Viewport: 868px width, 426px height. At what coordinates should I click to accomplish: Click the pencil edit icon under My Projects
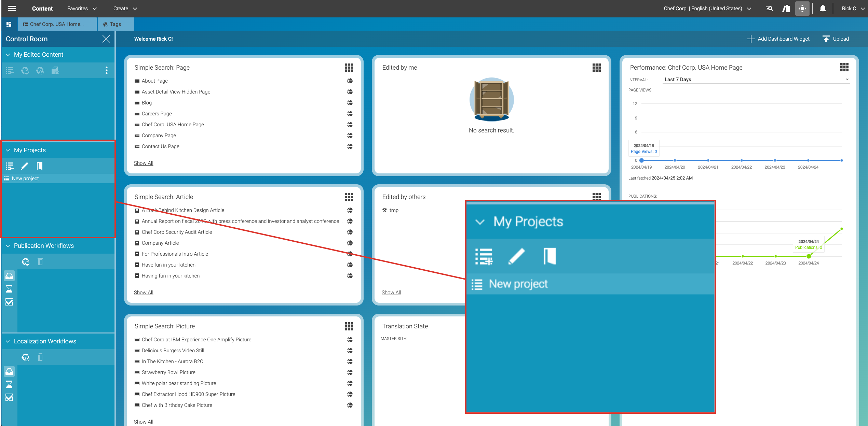coord(25,166)
